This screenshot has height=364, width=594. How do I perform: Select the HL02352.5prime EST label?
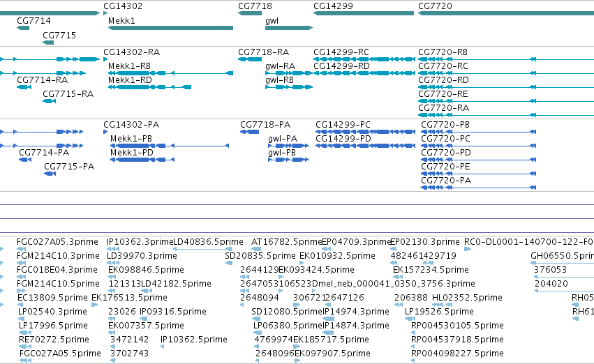tap(467, 298)
